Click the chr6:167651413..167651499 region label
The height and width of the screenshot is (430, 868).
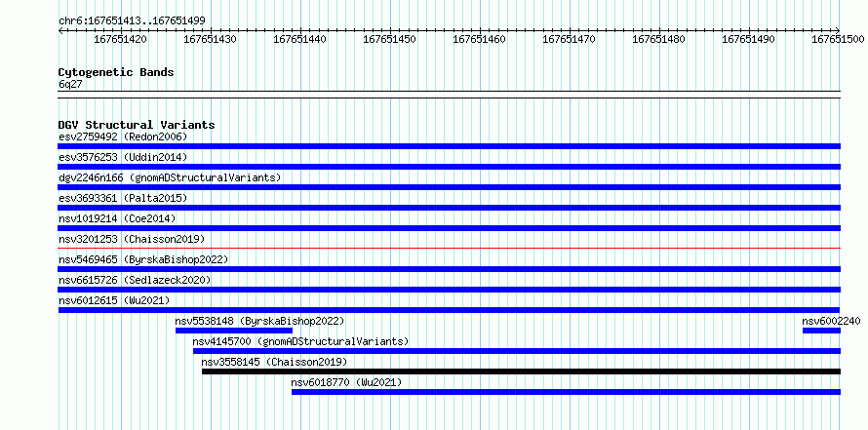click(x=132, y=21)
